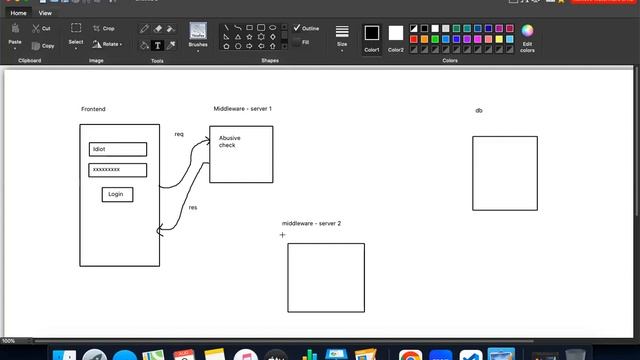Click the 'middleware - server 2' label

click(x=311, y=223)
